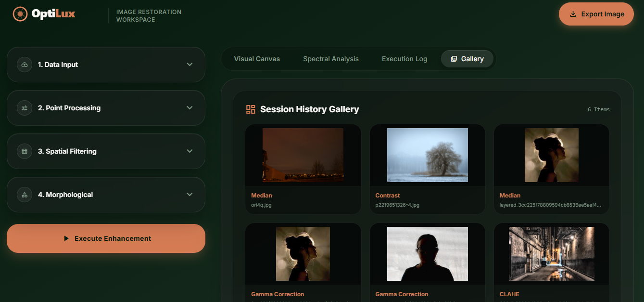This screenshot has width=644, height=302.
Task: Click the filename ori4q.jpg
Action: click(262, 205)
